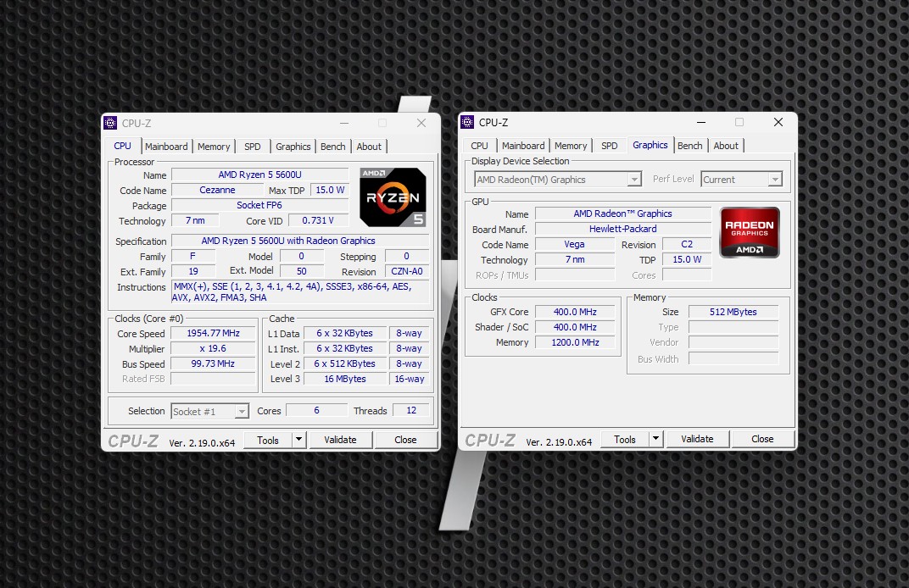
Task: Click the Close button in left window
Action: coord(406,440)
